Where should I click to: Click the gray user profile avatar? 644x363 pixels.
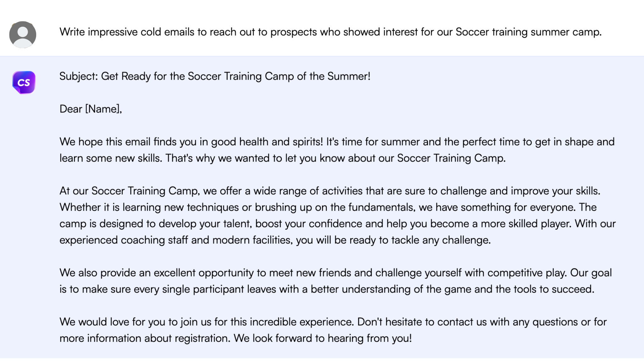tap(23, 35)
